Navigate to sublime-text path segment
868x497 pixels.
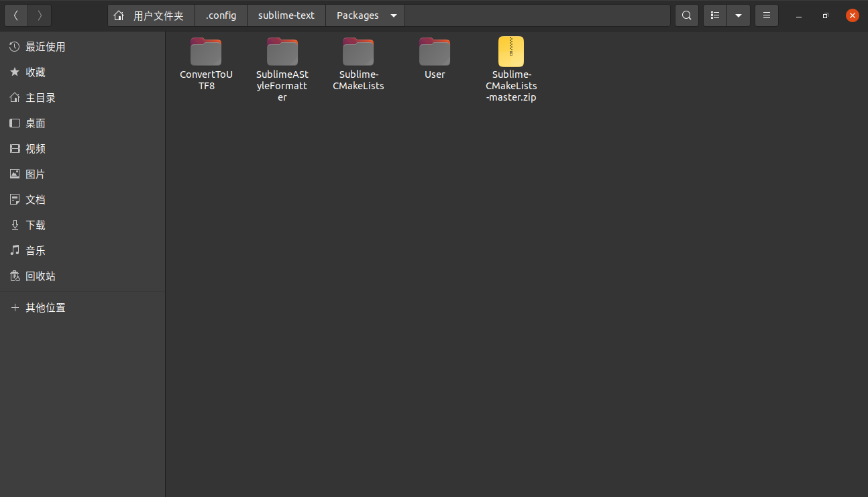coord(286,15)
